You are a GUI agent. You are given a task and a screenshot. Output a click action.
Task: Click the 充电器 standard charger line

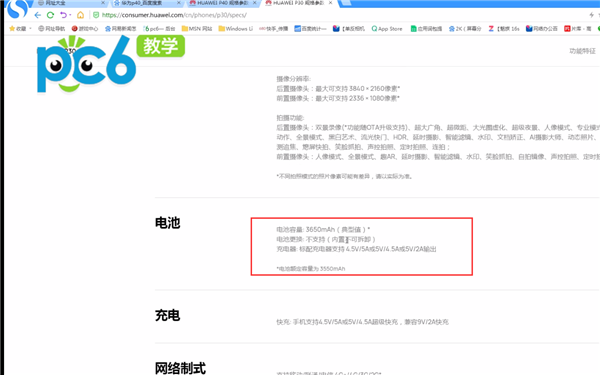[x=356, y=249]
